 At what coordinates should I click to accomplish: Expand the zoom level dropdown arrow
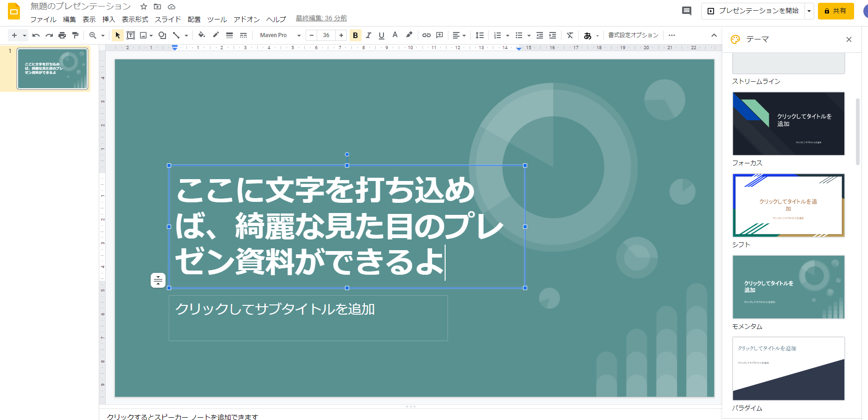[x=103, y=35]
